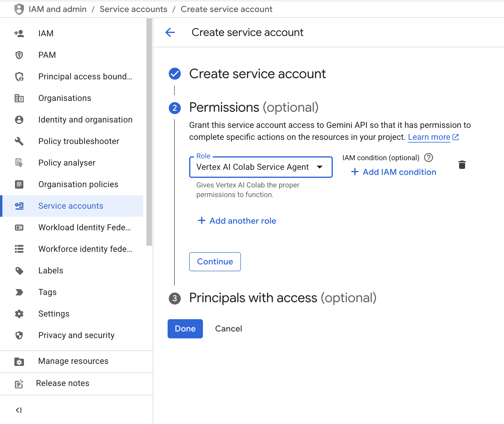The height and width of the screenshot is (424, 504).
Task: Click the Continue button
Action: (x=215, y=262)
